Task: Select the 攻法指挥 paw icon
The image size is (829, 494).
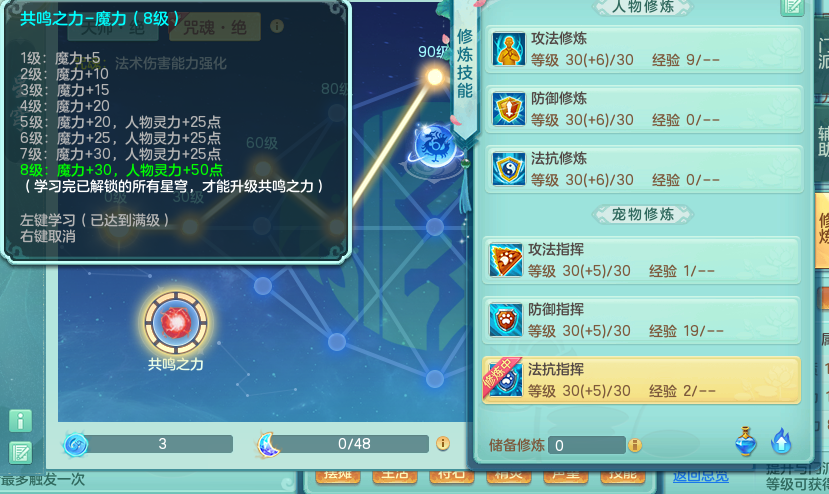Action: click(505, 260)
